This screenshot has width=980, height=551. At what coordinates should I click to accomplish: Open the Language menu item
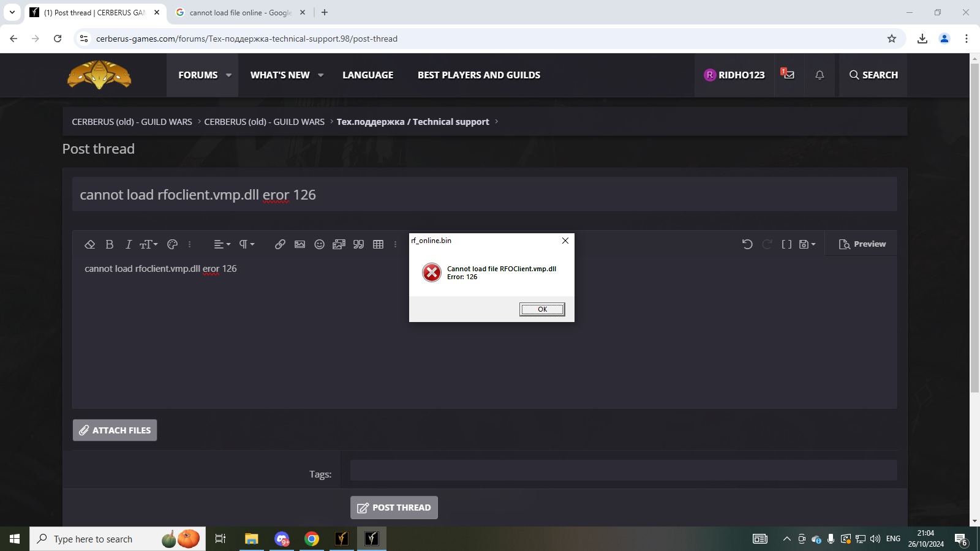click(x=367, y=75)
